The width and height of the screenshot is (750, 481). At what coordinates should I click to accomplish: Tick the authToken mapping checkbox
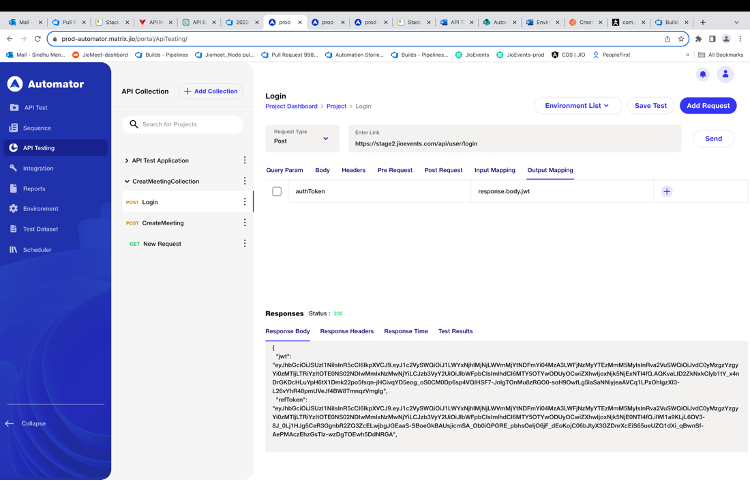[277, 191]
